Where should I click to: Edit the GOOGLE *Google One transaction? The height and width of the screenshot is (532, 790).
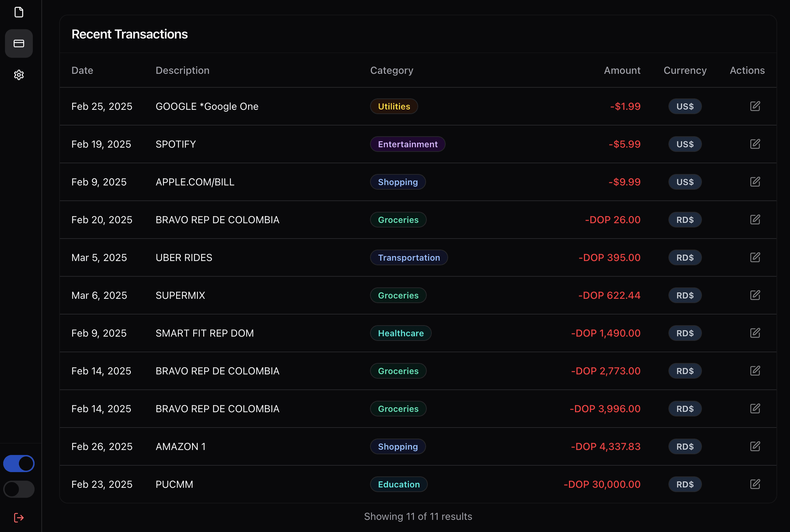[x=755, y=106]
